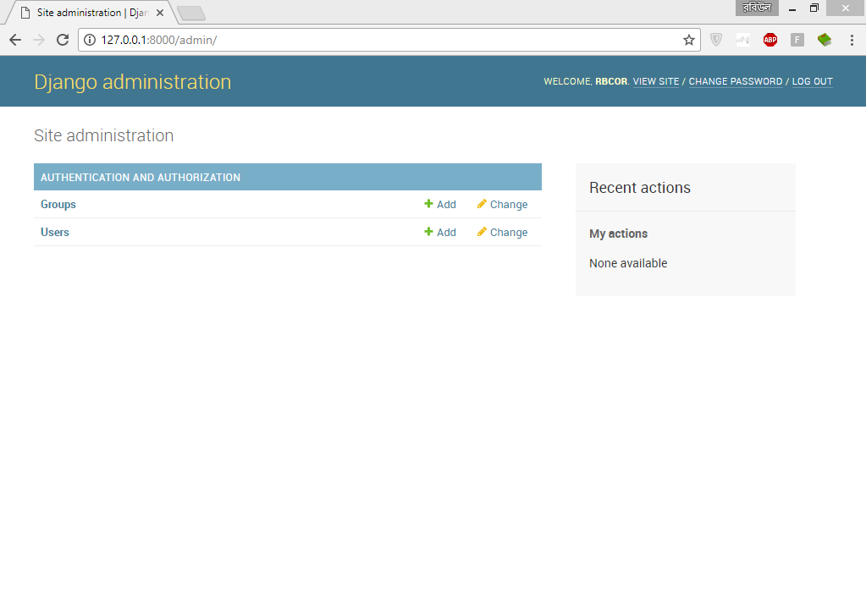The image size is (866, 616).
Task: Open the Change Password link
Action: (x=735, y=81)
